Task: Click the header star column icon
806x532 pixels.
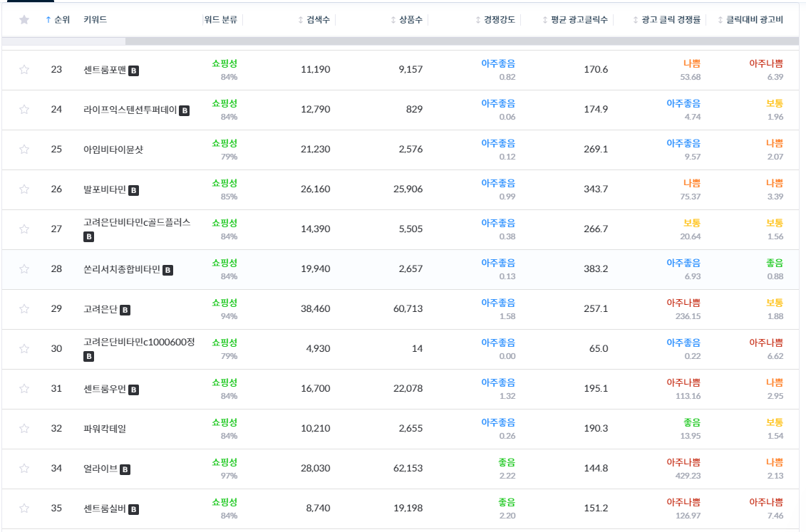Action: click(24, 19)
